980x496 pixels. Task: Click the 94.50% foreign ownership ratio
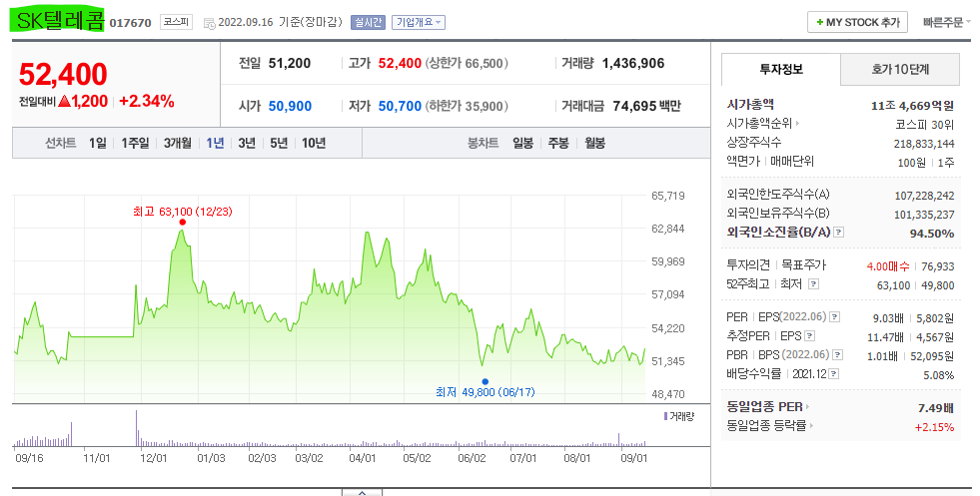(x=932, y=234)
